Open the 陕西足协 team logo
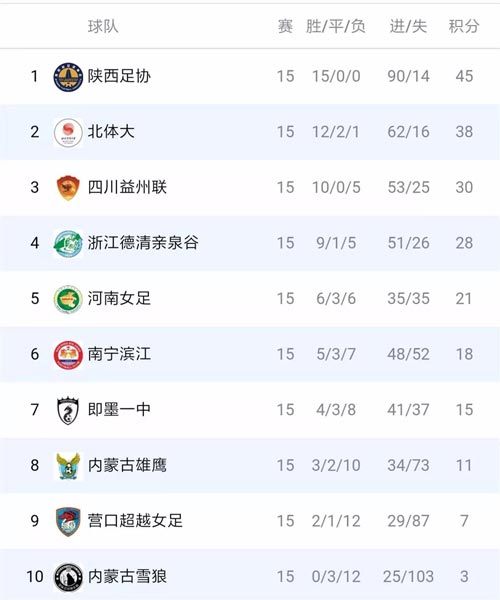Image resolution: width=500 pixels, height=600 pixels. 68,77
